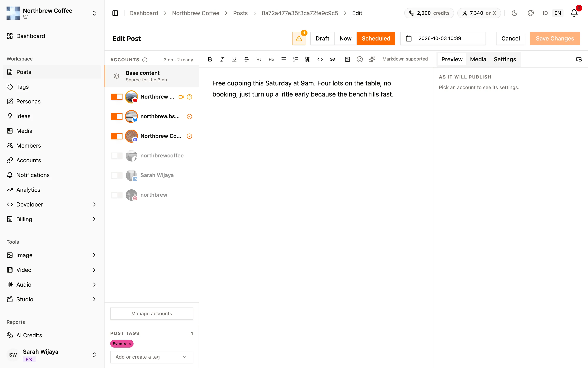Screen dimensions: 588x368
Task: Open the Add or create a tag dropdown
Action: coord(152,357)
